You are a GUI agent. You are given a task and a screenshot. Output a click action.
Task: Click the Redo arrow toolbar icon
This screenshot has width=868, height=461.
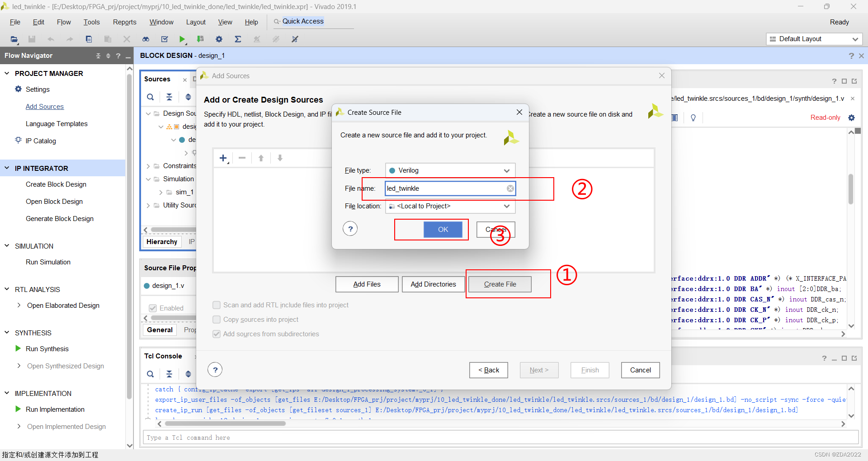click(x=70, y=39)
